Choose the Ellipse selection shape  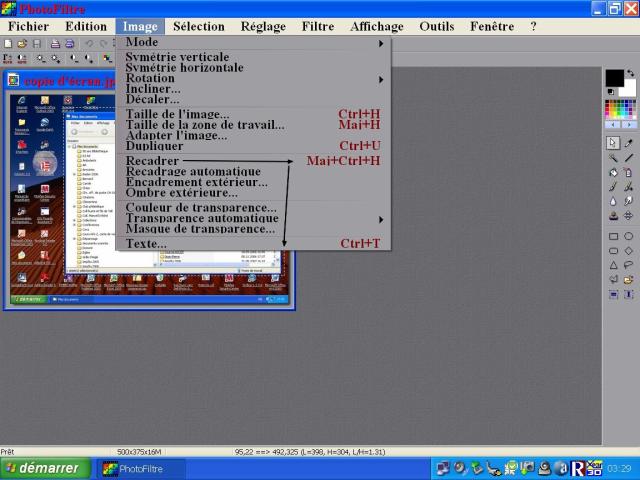pyautogui.click(x=629, y=236)
